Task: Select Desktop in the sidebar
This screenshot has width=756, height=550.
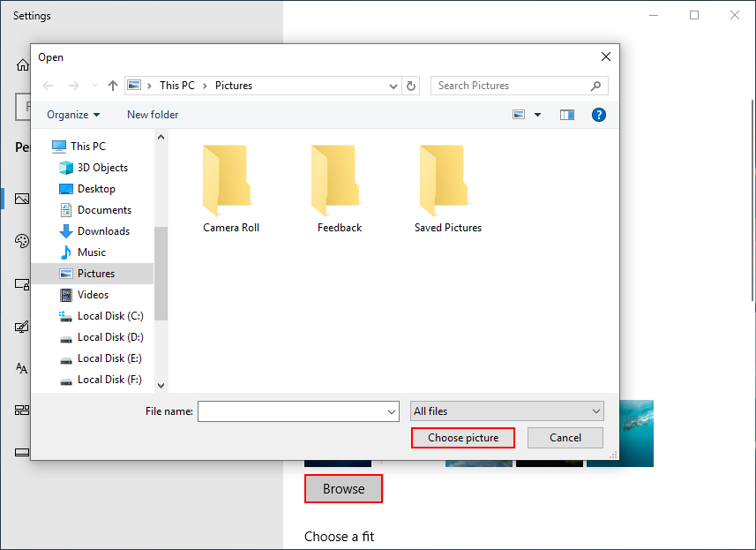Action: click(87, 189)
